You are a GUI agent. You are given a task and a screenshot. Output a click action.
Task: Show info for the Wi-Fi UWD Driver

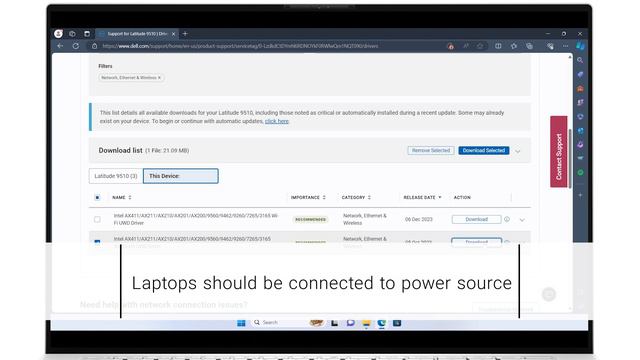click(x=507, y=219)
